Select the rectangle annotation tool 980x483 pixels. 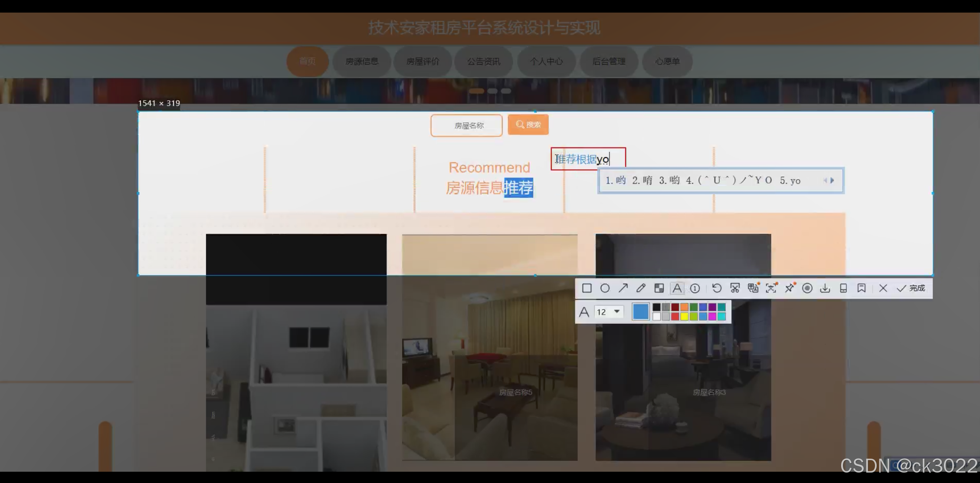(587, 288)
